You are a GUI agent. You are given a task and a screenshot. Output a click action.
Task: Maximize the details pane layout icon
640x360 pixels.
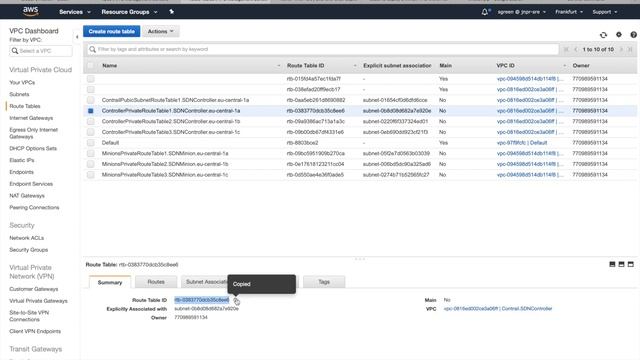631,264
